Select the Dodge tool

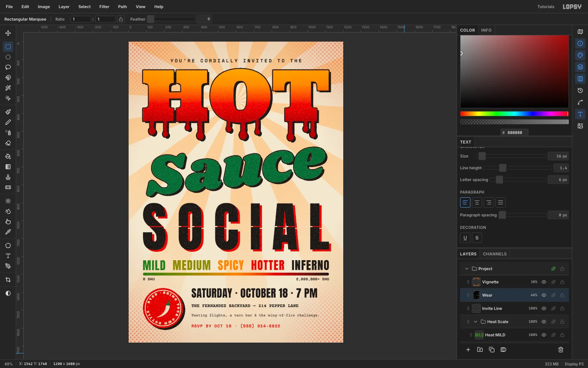coord(8,201)
